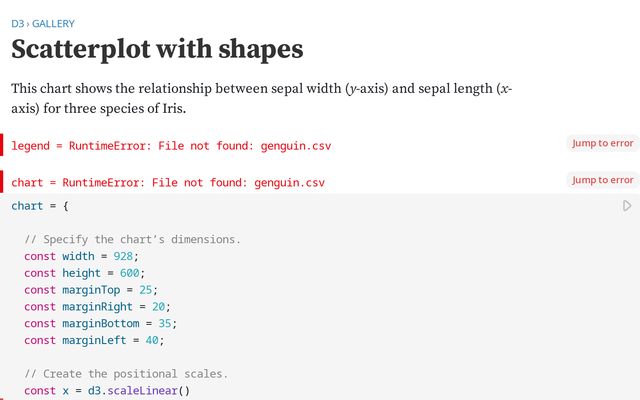Click the 'const marginTop = 25' line
Image resolution: width=640 pixels, height=400 pixels.
(x=91, y=290)
